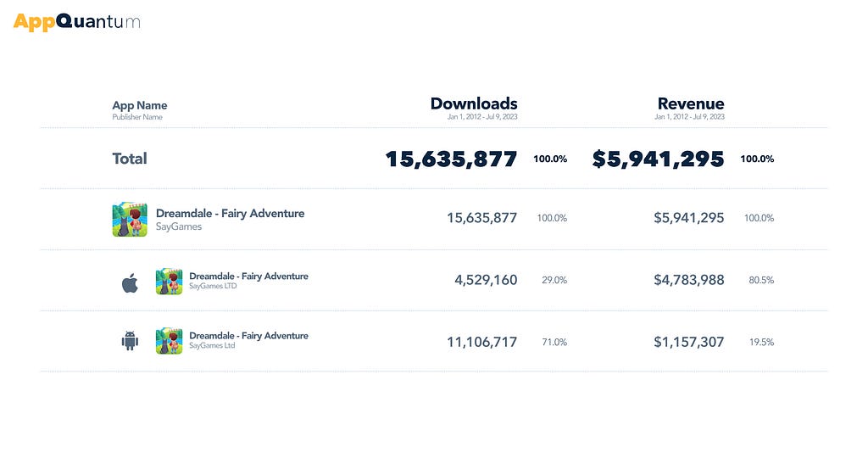Click iOS revenue value $4,783,988
This screenshot has width=868, height=458.
(x=688, y=280)
